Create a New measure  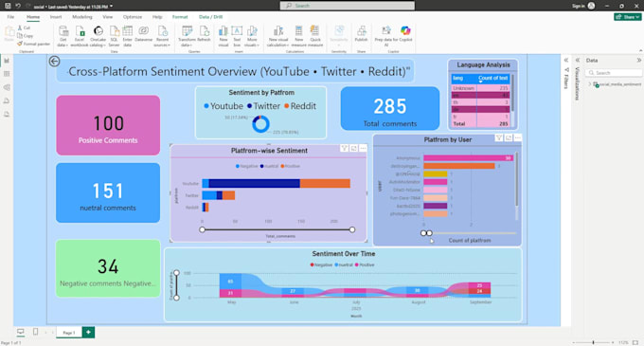coord(298,36)
